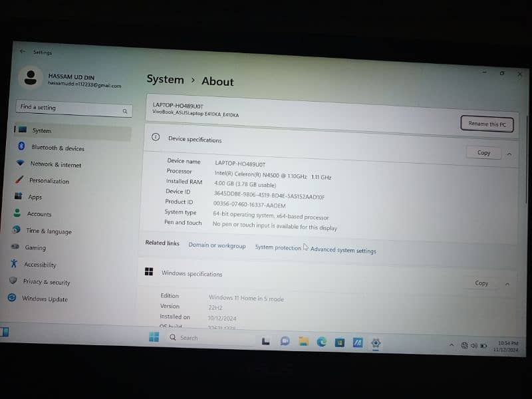Open the Advanced system settings link
This screenshot has width=532, height=399.
point(343,251)
